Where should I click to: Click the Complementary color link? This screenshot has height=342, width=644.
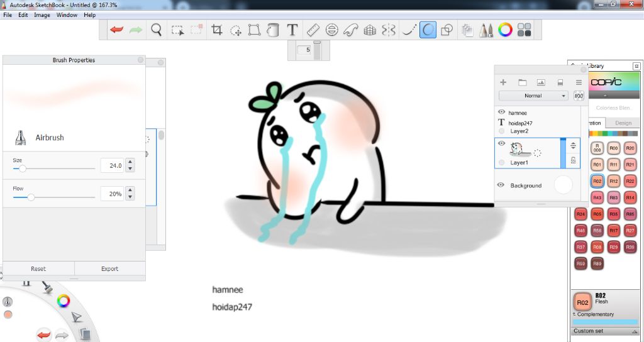596,314
